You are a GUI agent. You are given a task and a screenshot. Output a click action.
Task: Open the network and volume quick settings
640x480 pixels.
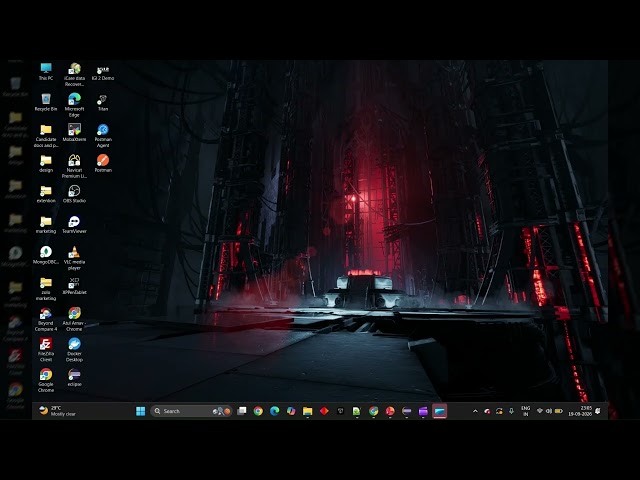(x=549, y=411)
